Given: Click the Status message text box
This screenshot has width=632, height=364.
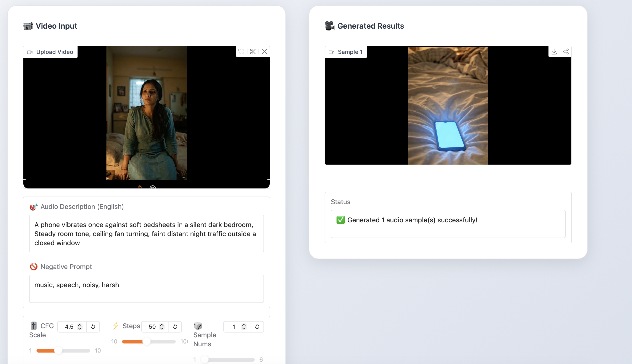Looking at the screenshot, I should click(x=448, y=224).
